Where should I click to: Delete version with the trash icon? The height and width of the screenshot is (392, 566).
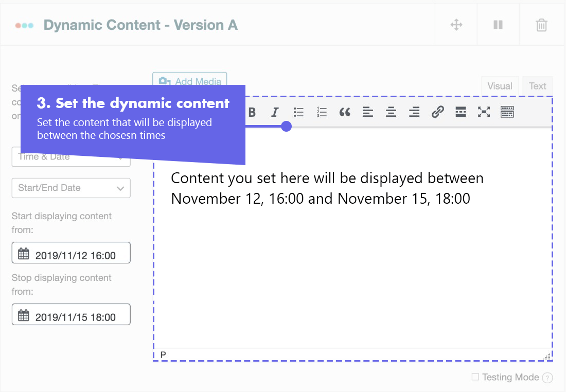(x=541, y=25)
